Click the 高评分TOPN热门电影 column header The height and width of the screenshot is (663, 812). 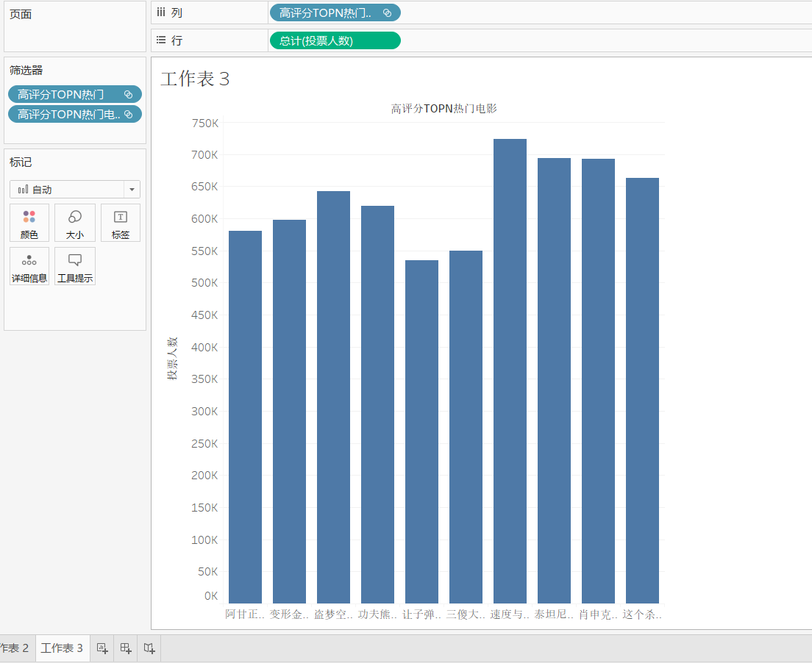pos(444,109)
